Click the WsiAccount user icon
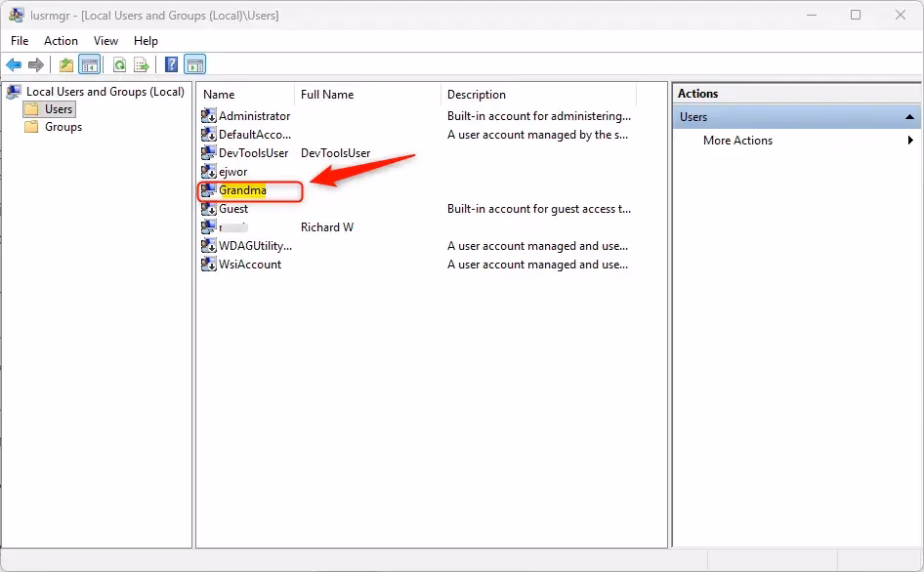Image resolution: width=924 pixels, height=572 pixels. click(208, 265)
